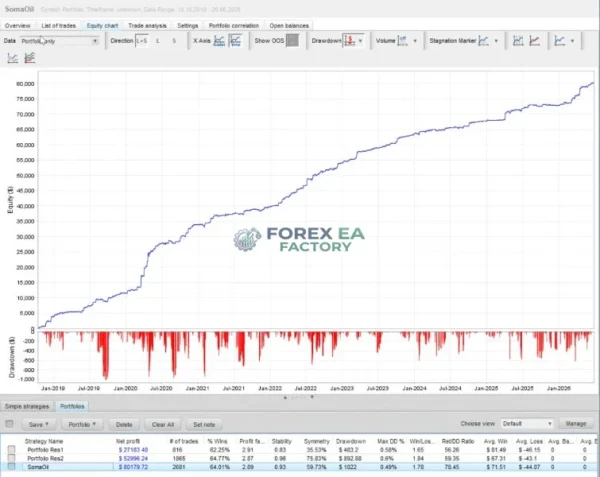Click the Set note button
Screen dimensions: 600x477
(204, 425)
